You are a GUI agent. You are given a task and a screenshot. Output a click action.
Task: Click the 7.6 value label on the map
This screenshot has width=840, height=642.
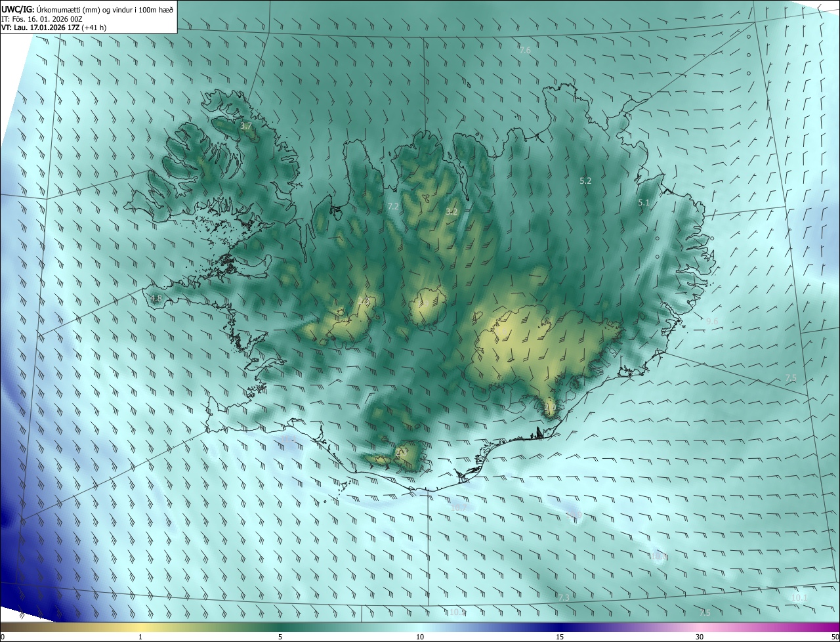(x=525, y=50)
